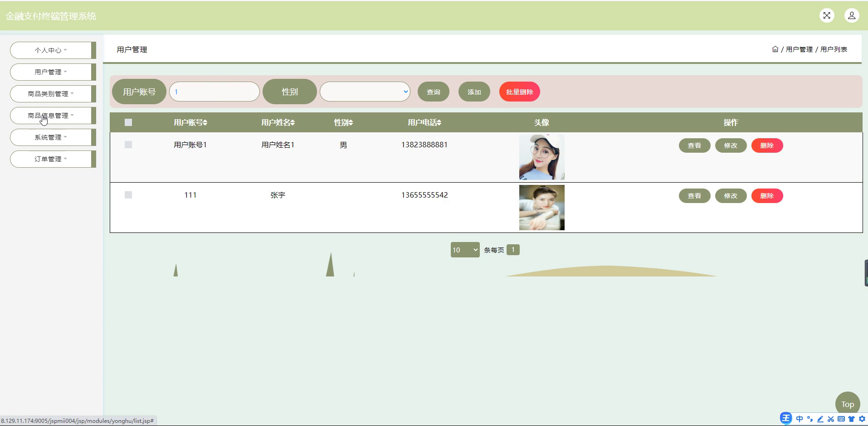Toggle IME punctuation mode icon

point(810,419)
